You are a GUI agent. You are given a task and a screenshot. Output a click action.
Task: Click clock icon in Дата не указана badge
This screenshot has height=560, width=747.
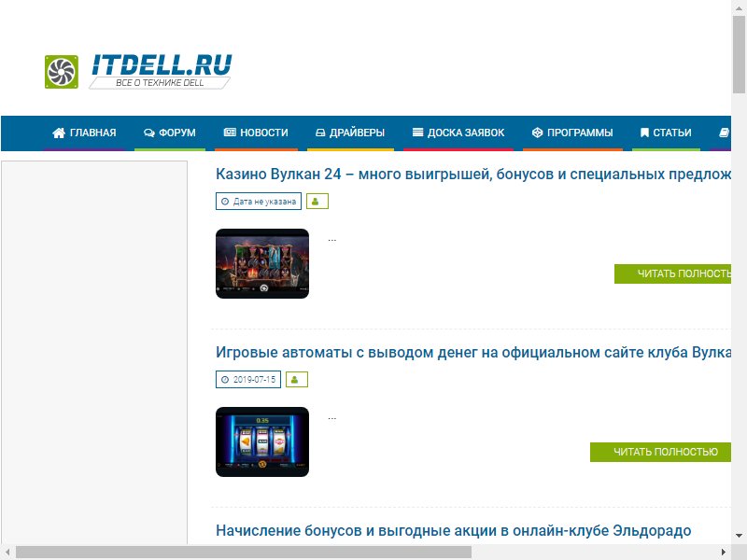(x=225, y=202)
